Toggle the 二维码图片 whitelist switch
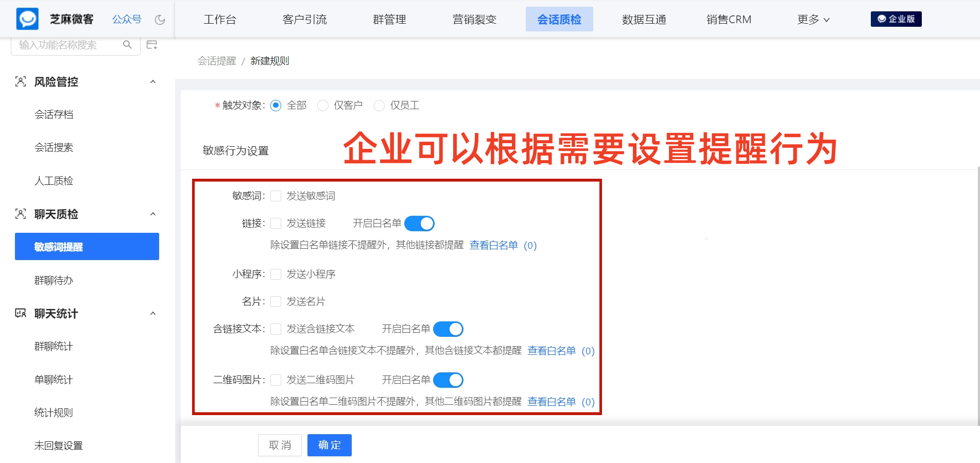Screen dimensions: 980x463 pos(448,380)
